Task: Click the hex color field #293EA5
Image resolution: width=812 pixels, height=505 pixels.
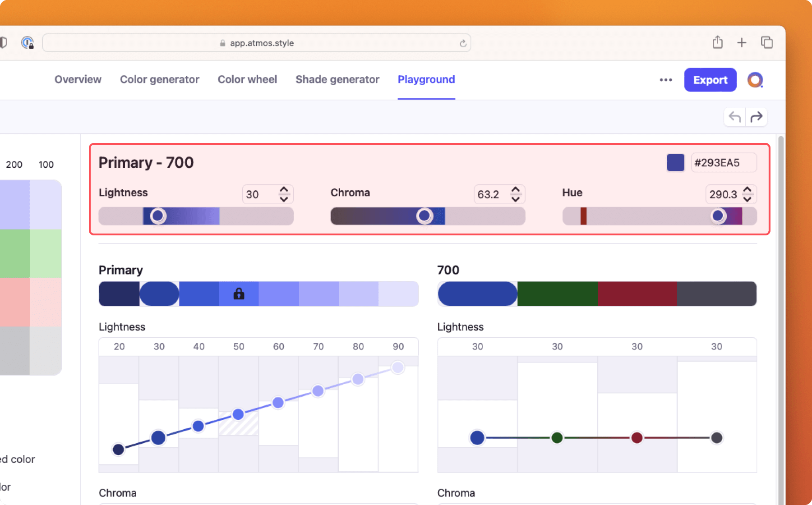Action: pos(723,163)
